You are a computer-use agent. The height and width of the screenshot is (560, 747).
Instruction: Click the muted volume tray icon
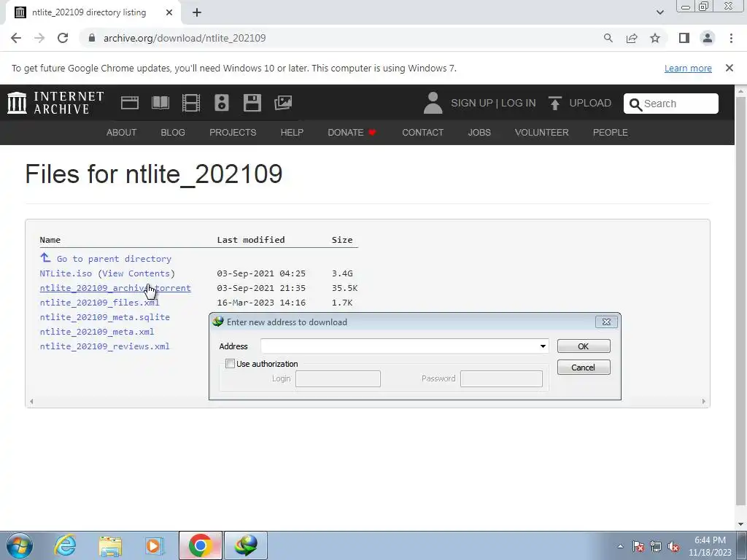point(673,547)
